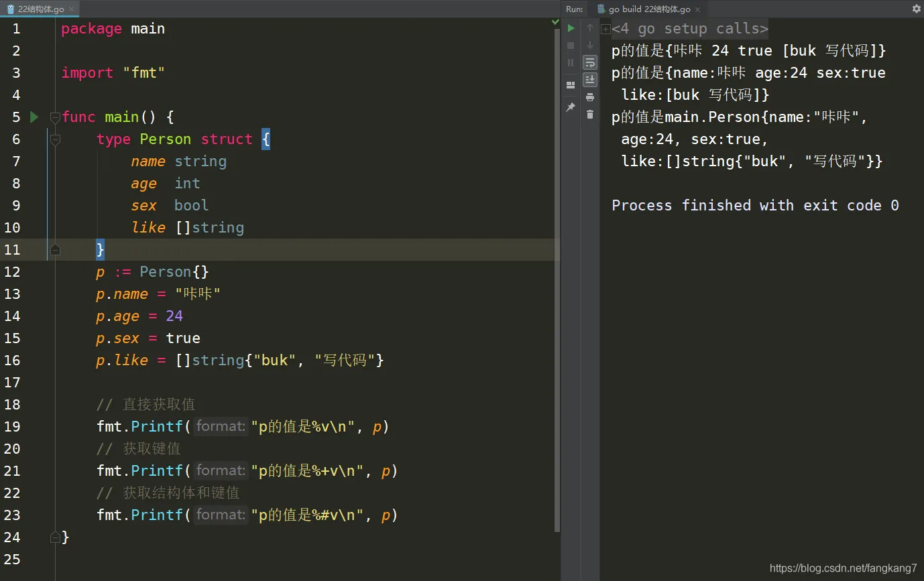This screenshot has height=581, width=924.
Task: Click the "Run:" panel label
Action: (575, 9)
